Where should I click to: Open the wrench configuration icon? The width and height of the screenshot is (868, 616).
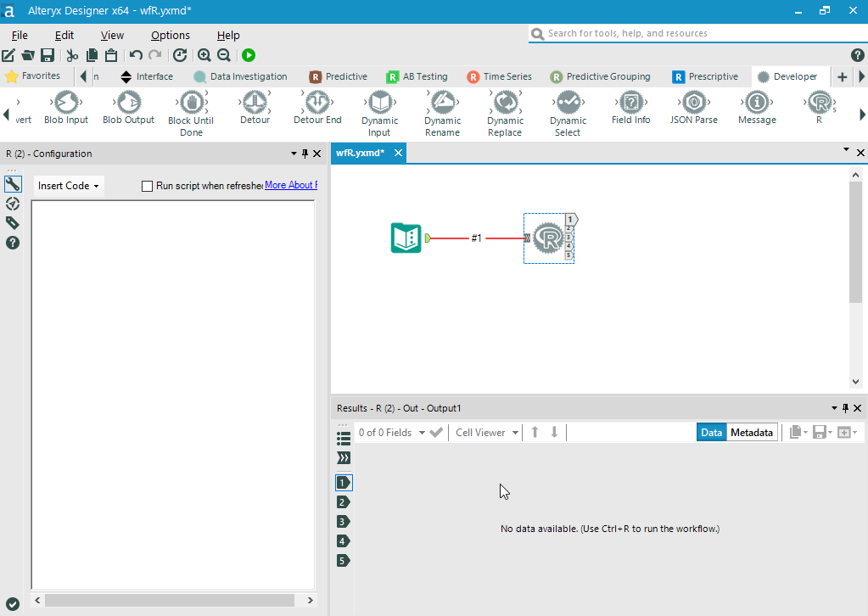pyautogui.click(x=13, y=184)
